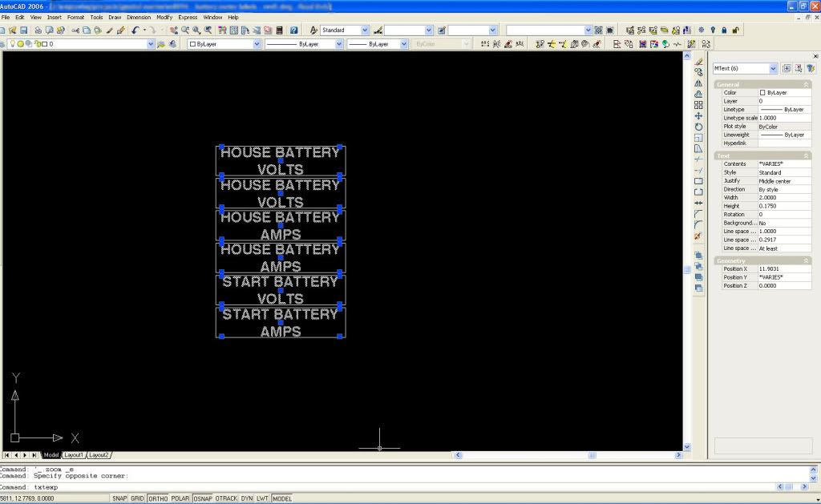The image size is (821, 504).
Task: Expand the MText object selection dropdown
Action: coord(773,69)
